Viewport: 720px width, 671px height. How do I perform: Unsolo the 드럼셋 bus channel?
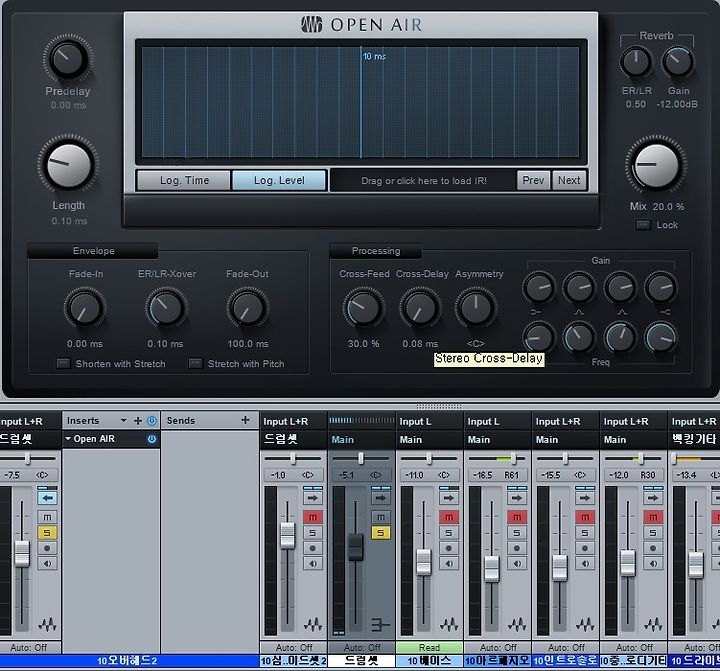pos(381,533)
